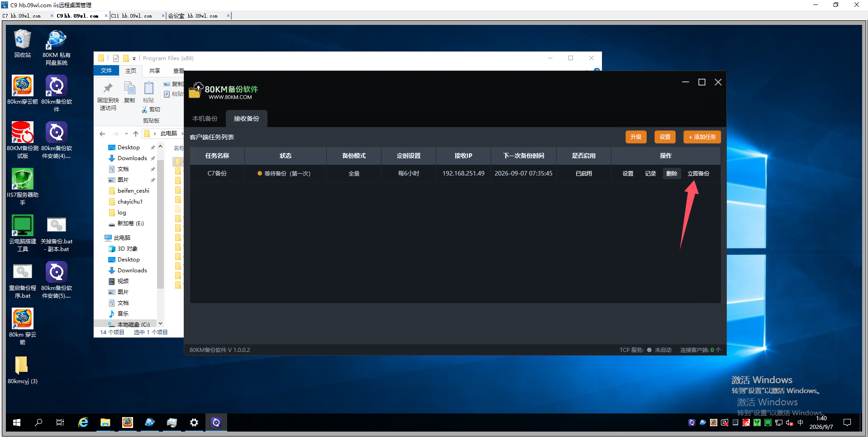Open 记录 for the C7备份 task
The width and height of the screenshot is (868, 437).
650,174
